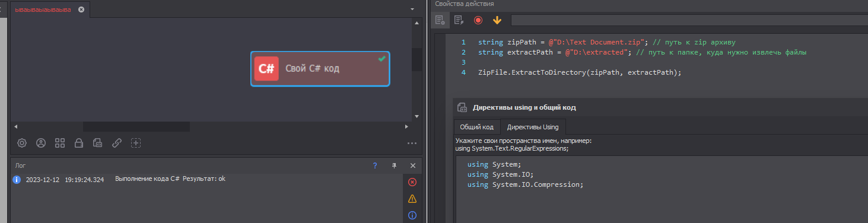Close the project tab 'ываывыаываыва'
This screenshot has height=223, width=868.
click(x=81, y=9)
